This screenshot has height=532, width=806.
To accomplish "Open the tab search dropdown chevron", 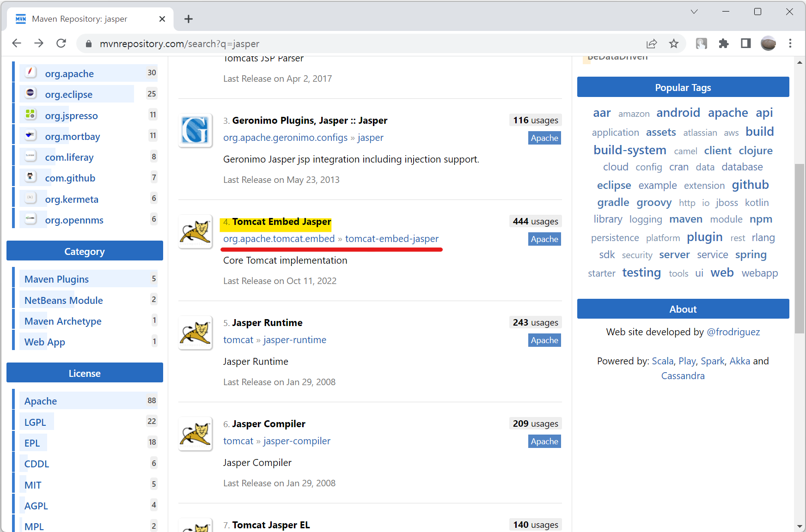I will (x=694, y=12).
